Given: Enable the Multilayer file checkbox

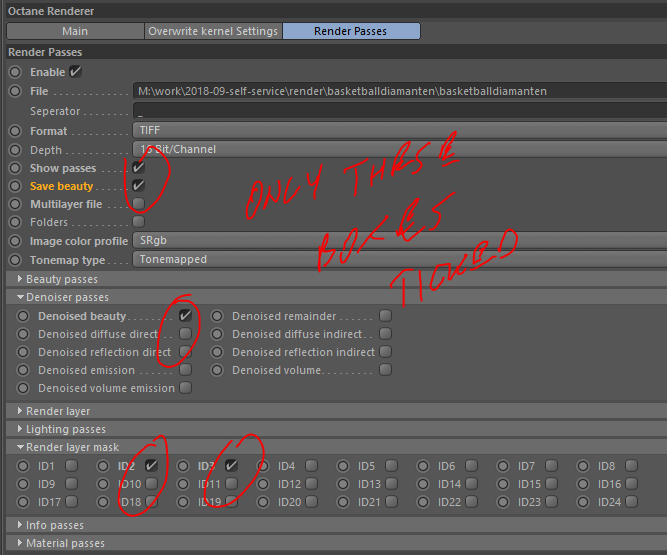Looking at the screenshot, I should click(x=138, y=204).
